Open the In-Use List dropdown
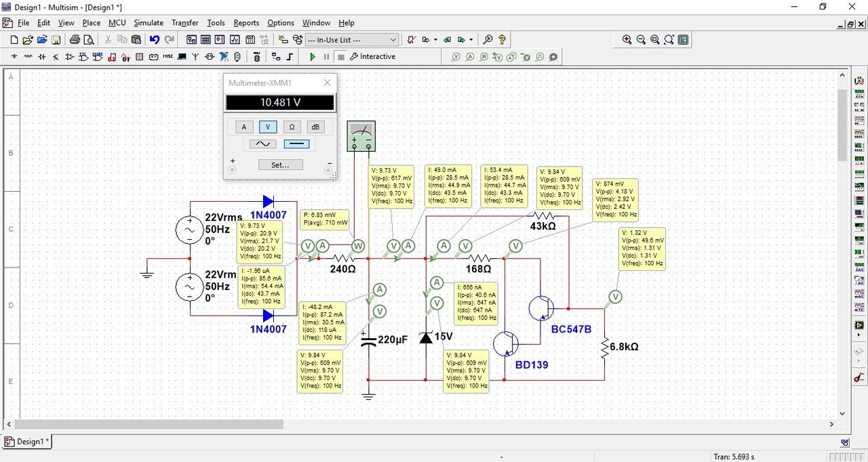The height and width of the screenshot is (462, 868). click(351, 40)
